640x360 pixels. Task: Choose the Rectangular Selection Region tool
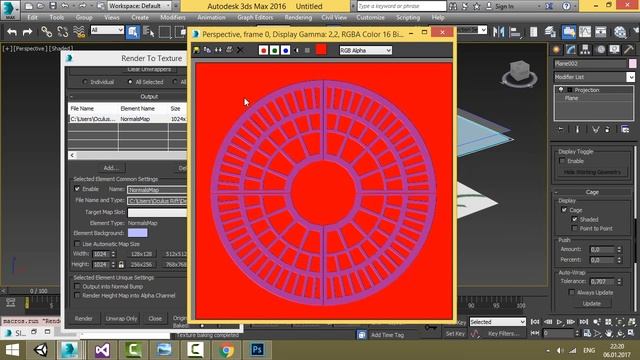[164, 32]
